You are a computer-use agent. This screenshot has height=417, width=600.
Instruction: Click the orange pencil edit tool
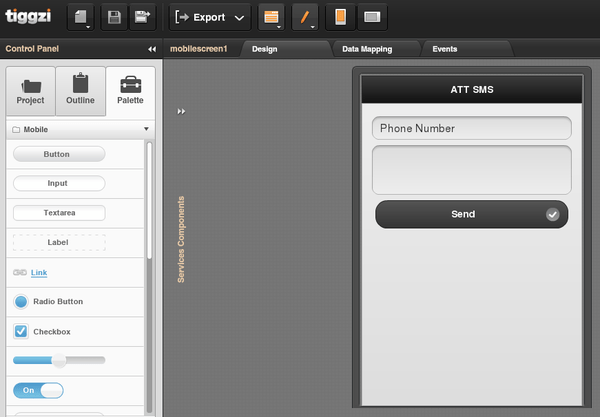click(x=304, y=17)
